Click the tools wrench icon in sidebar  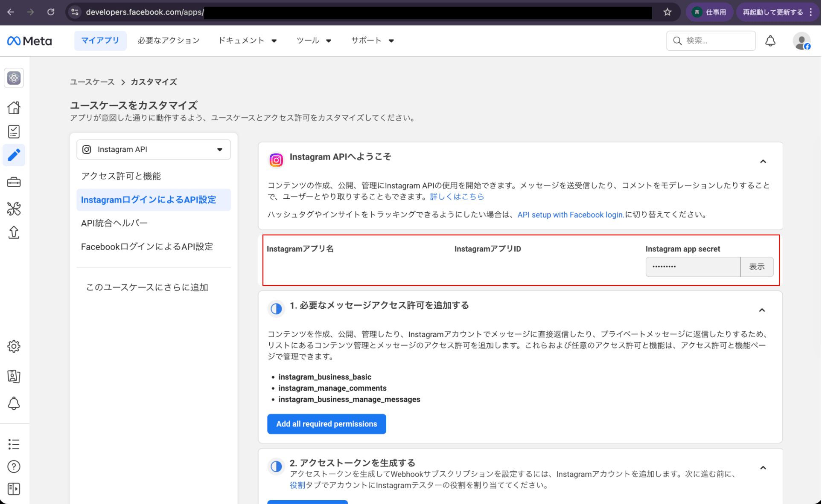(14, 209)
